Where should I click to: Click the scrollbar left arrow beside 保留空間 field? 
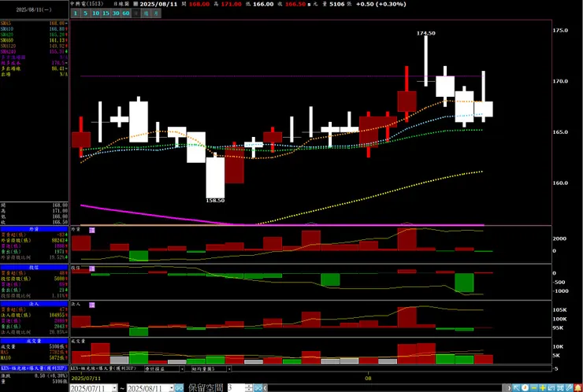pos(265,388)
